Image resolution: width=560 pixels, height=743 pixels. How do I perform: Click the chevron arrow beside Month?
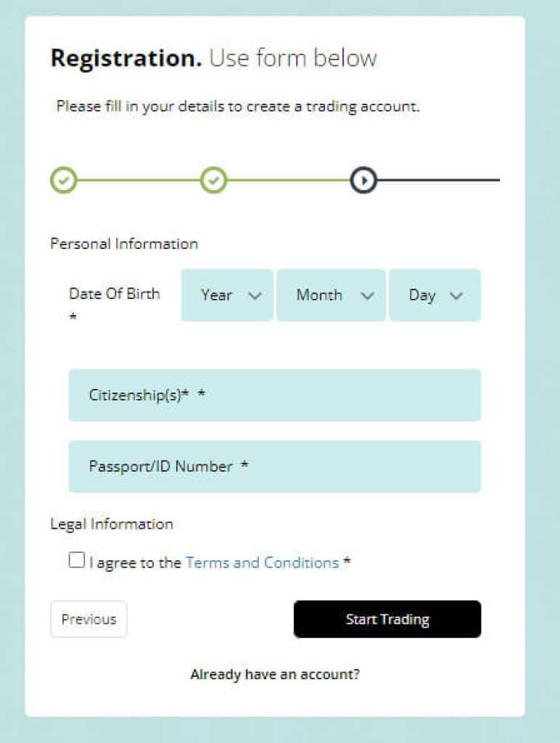click(367, 295)
